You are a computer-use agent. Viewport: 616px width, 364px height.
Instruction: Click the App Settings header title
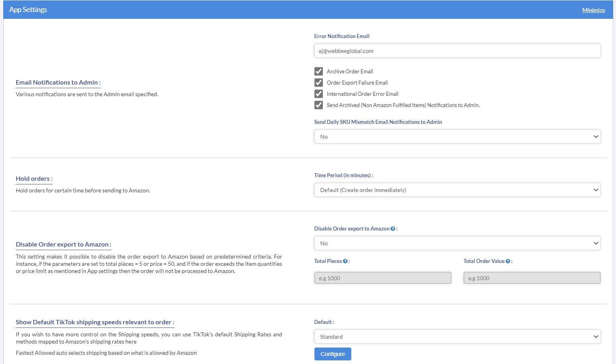28,10
